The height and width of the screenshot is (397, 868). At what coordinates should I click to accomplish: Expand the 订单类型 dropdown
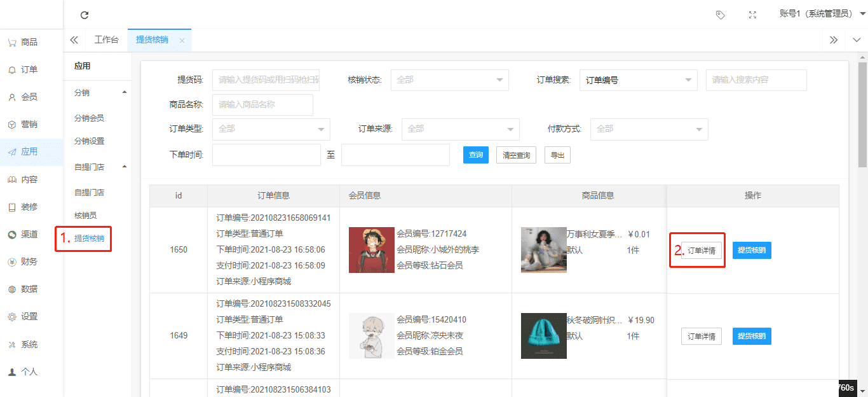271,129
